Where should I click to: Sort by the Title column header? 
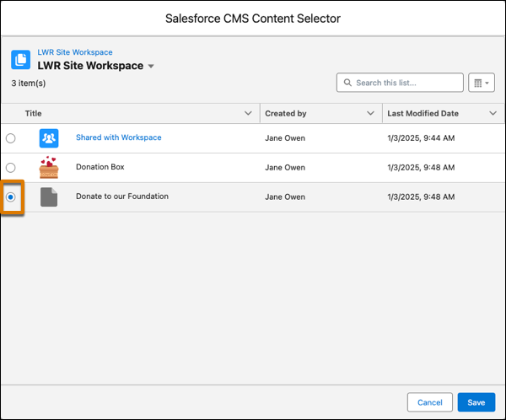click(x=33, y=113)
